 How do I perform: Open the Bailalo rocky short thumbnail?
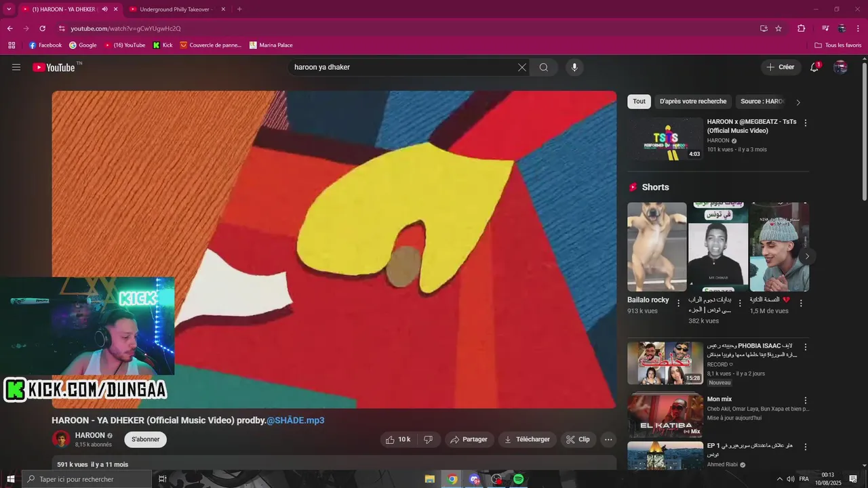pos(656,247)
